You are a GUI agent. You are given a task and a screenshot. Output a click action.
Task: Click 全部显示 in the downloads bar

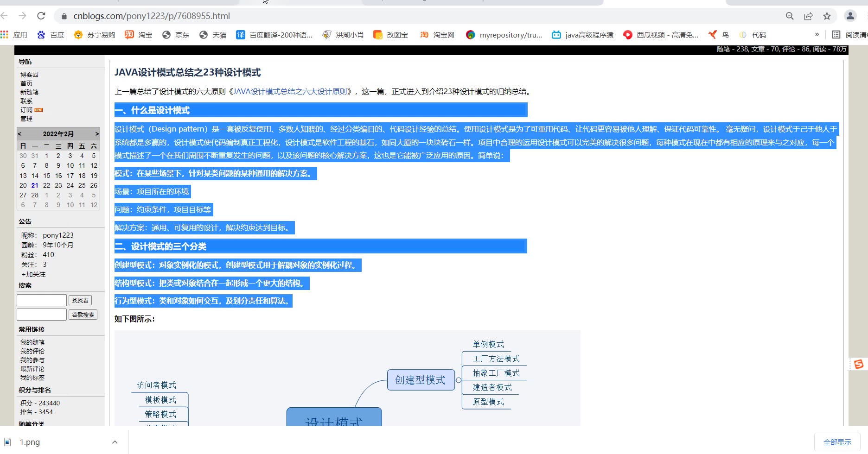[x=837, y=442]
